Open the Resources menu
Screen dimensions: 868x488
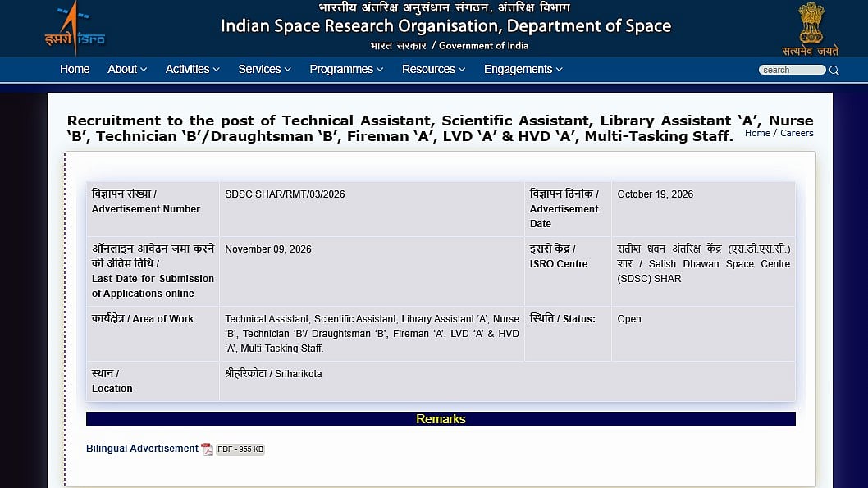coord(433,69)
